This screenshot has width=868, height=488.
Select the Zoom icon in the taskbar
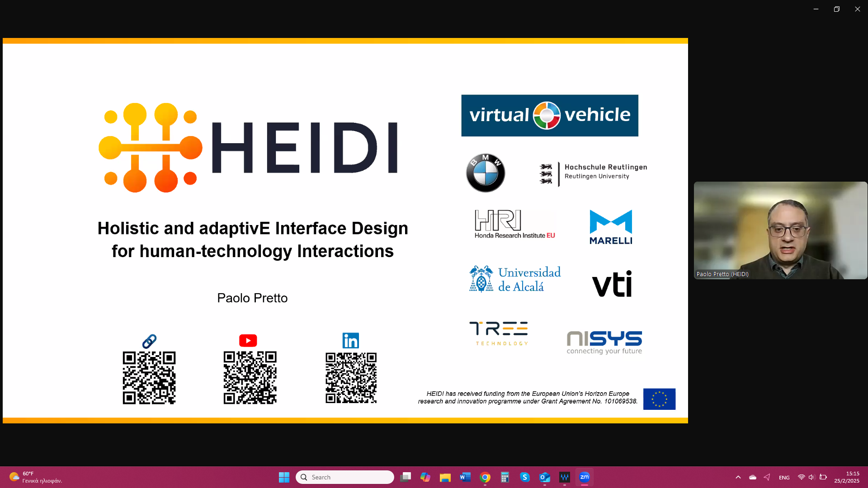point(585,477)
